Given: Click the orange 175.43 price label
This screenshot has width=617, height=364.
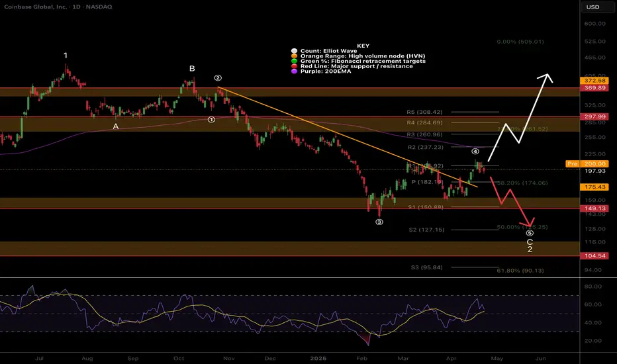Looking at the screenshot, I should pos(594,187).
